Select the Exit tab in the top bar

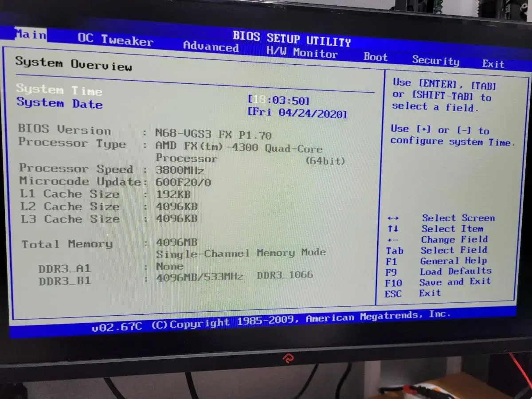(x=493, y=64)
